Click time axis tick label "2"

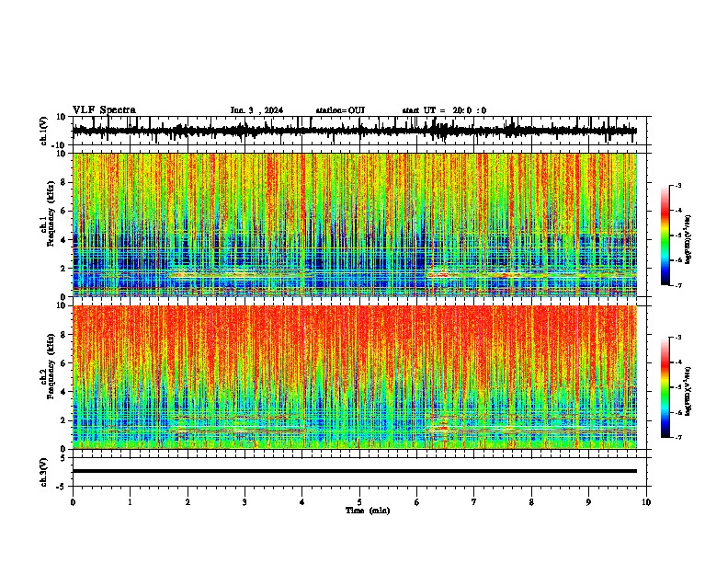[x=188, y=502]
